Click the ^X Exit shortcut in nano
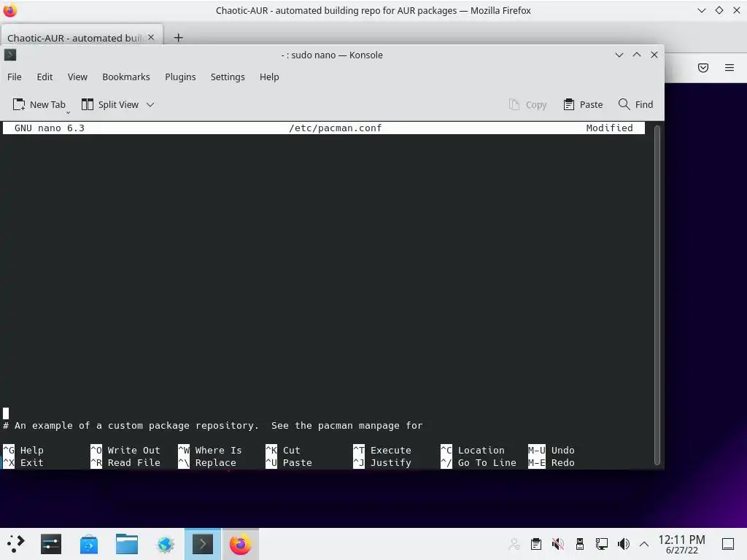Screen dimensions: 747x560 (x=23, y=462)
